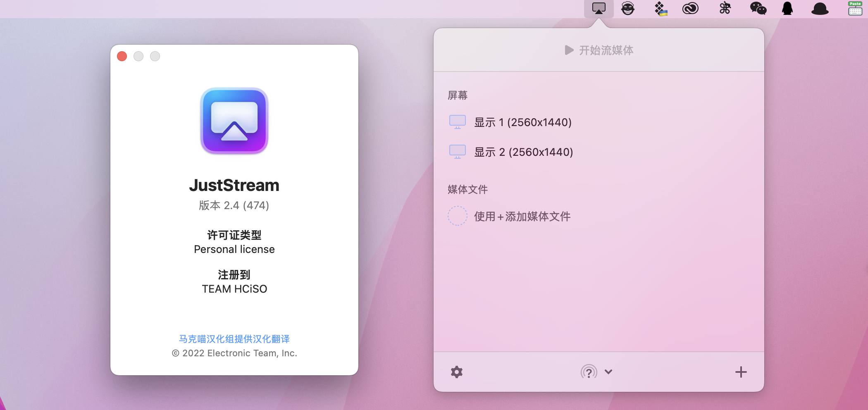Expand the streaming device chevron dropdown
Viewport: 868px width, 410px height.
click(608, 372)
